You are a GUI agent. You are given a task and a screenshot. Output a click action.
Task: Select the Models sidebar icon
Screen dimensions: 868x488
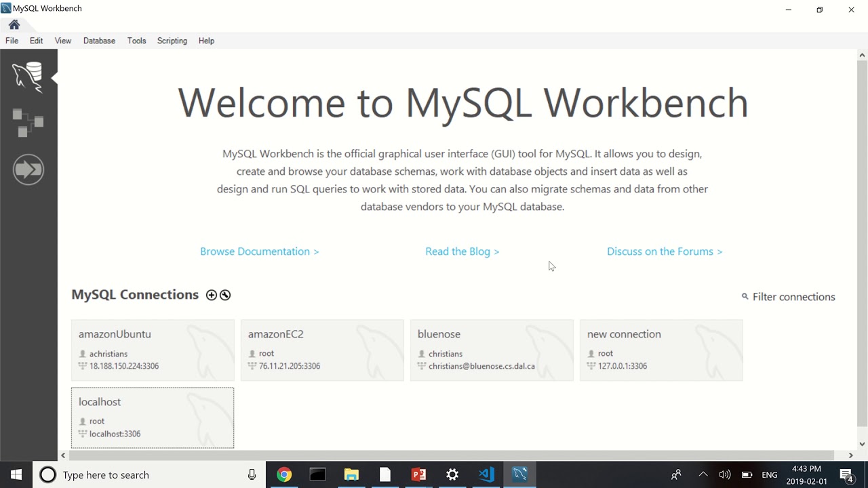point(28,123)
